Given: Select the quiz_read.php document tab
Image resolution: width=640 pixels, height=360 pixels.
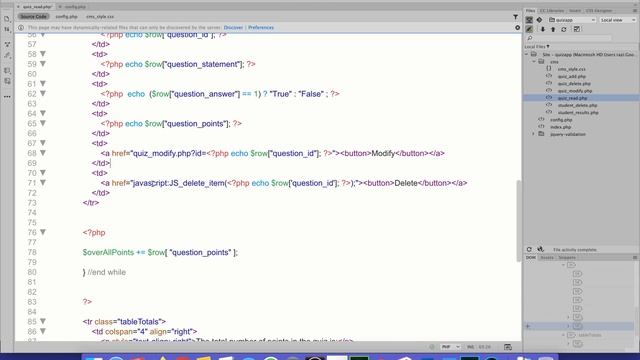Looking at the screenshot, I should pyautogui.click(x=37, y=7).
